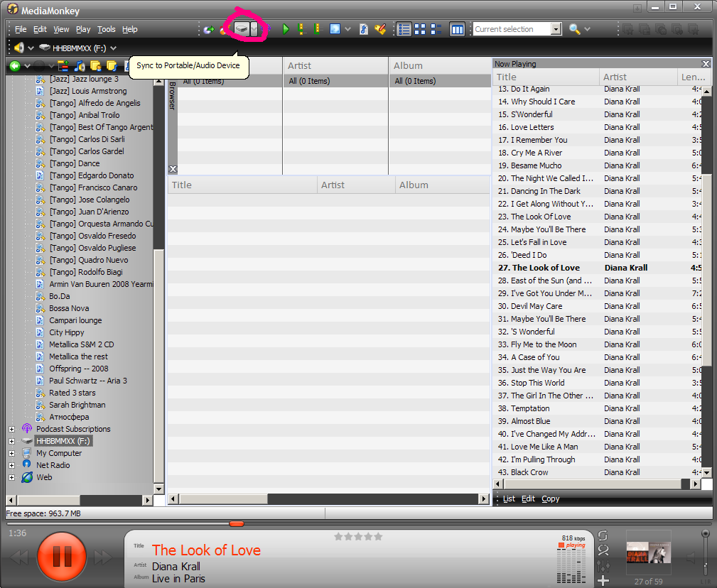Pause playback with the red button
The image size is (717, 588).
(62, 556)
